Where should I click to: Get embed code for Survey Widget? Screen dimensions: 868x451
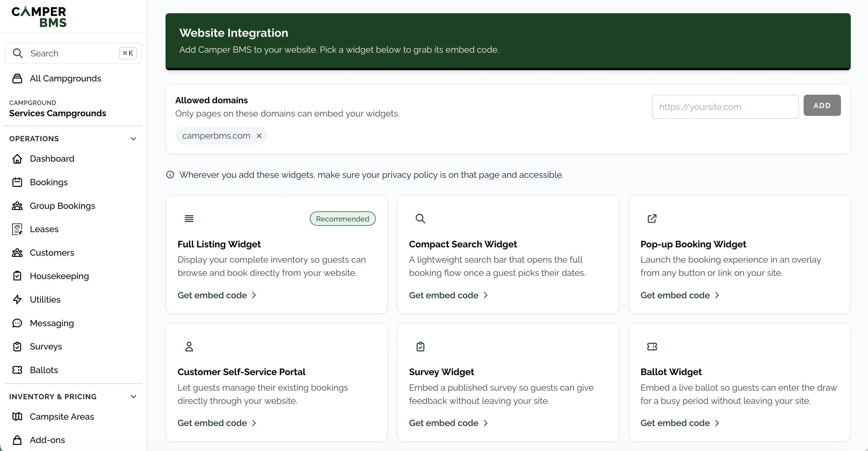tap(448, 423)
